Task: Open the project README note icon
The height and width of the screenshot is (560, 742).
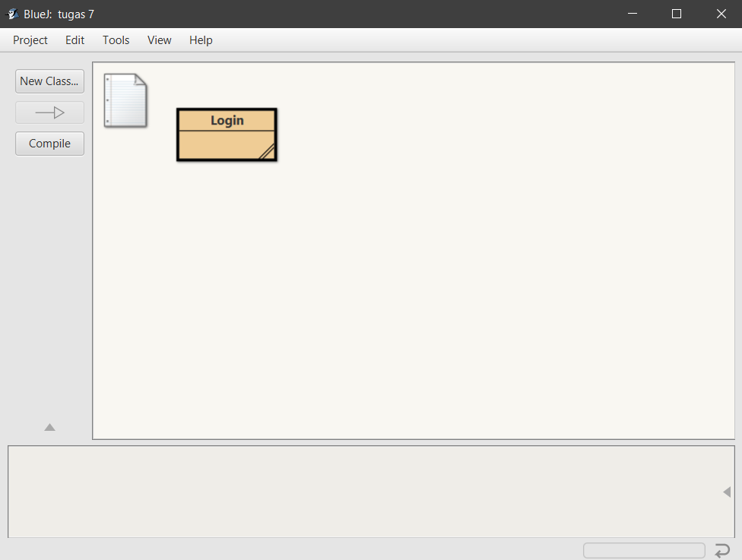Action: (x=125, y=100)
